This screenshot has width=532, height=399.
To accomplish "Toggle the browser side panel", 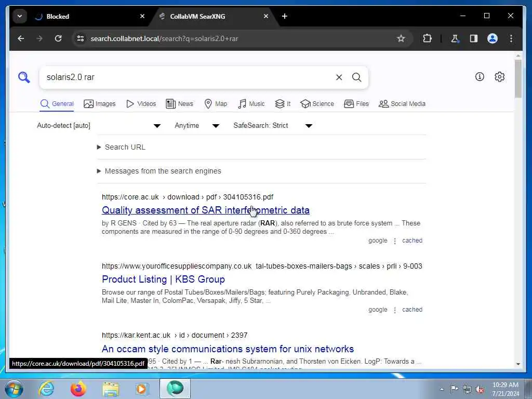I will (474, 38).
